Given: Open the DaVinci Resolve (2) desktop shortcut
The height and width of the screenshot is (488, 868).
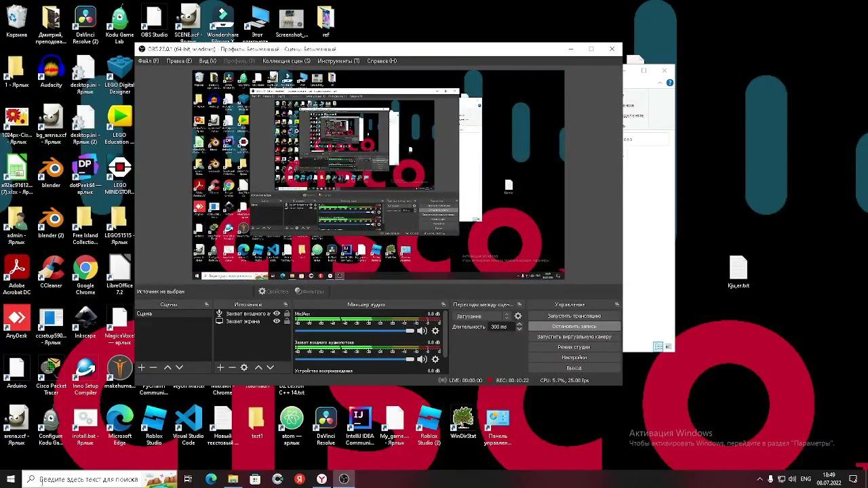Looking at the screenshot, I should click(x=85, y=25).
